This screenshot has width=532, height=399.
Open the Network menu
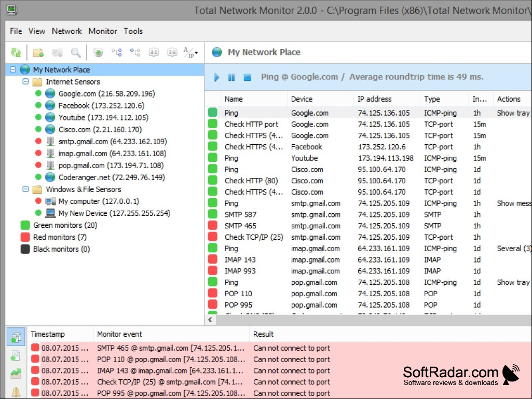pyautogui.click(x=67, y=31)
